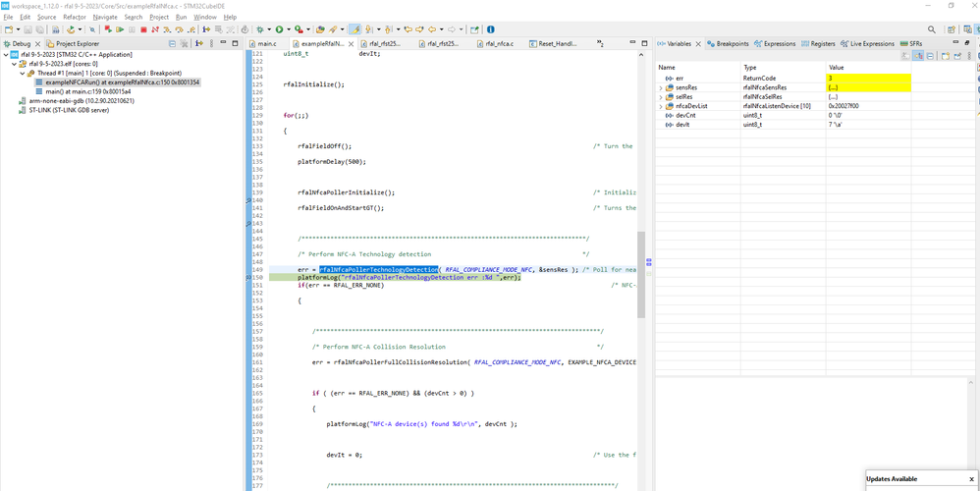Switch to the Breakpoints tab
The image size is (980, 491).
[728, 44]
